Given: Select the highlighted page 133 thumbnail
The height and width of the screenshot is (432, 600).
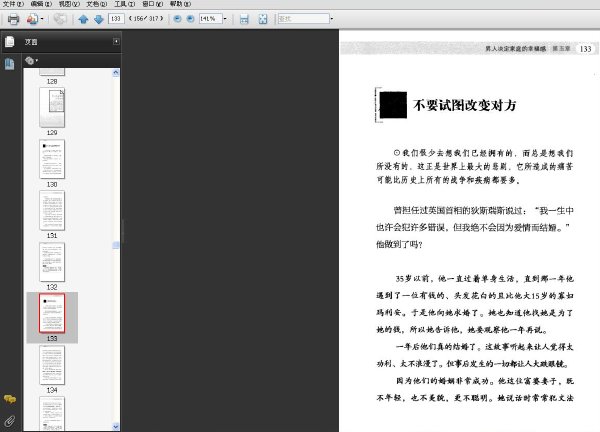Looking at the screenshot, I should click(52, 313).
